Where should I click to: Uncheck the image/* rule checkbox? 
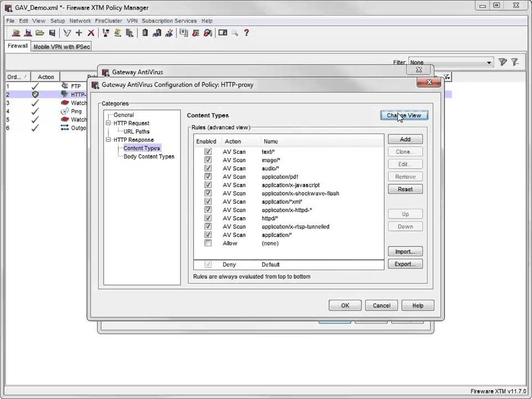click(208, 160)
